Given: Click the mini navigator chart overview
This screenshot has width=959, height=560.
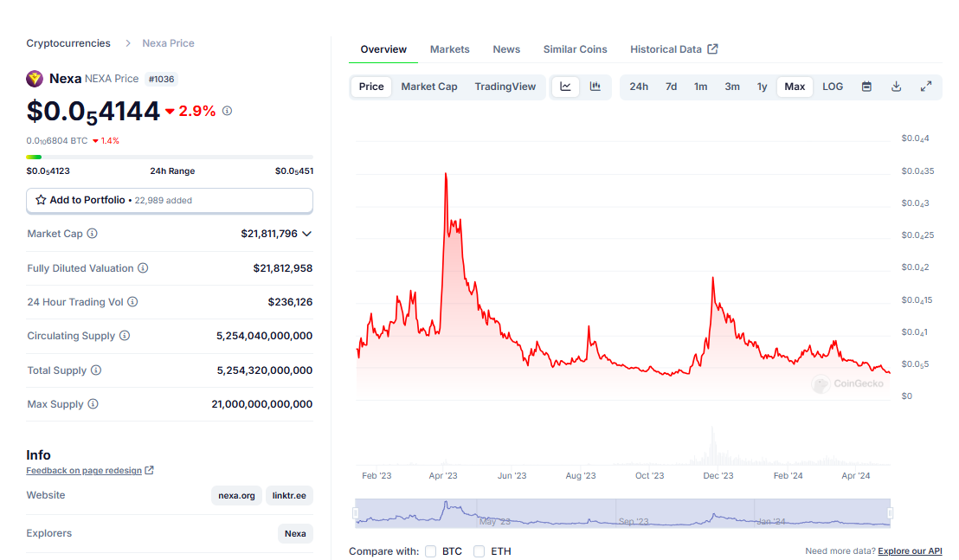Looking at the screenshot, I should (622, 513).
